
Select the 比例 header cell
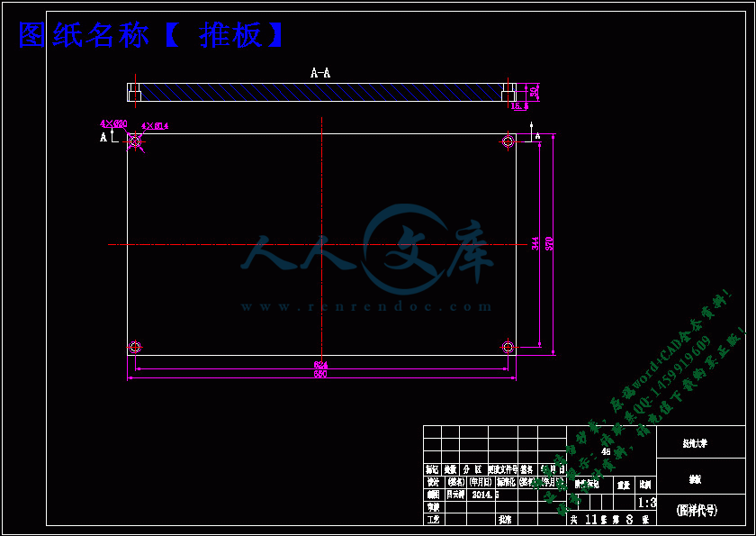(x=644, y=485)
